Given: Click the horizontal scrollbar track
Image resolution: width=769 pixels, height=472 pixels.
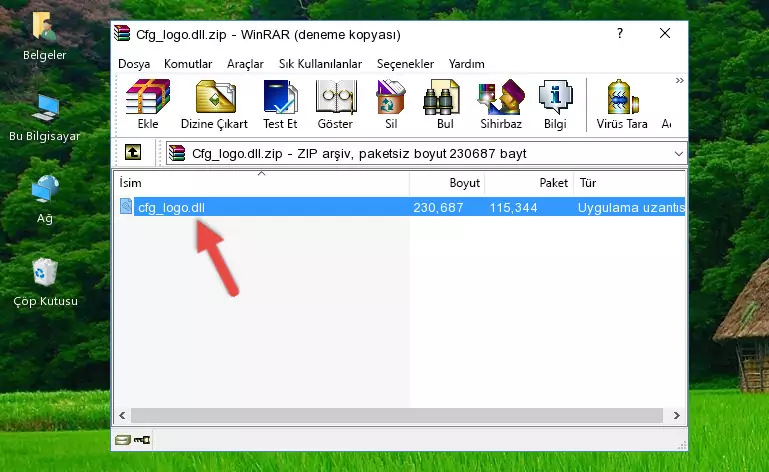Looking at the screenshot, I should tap(397, 416).
